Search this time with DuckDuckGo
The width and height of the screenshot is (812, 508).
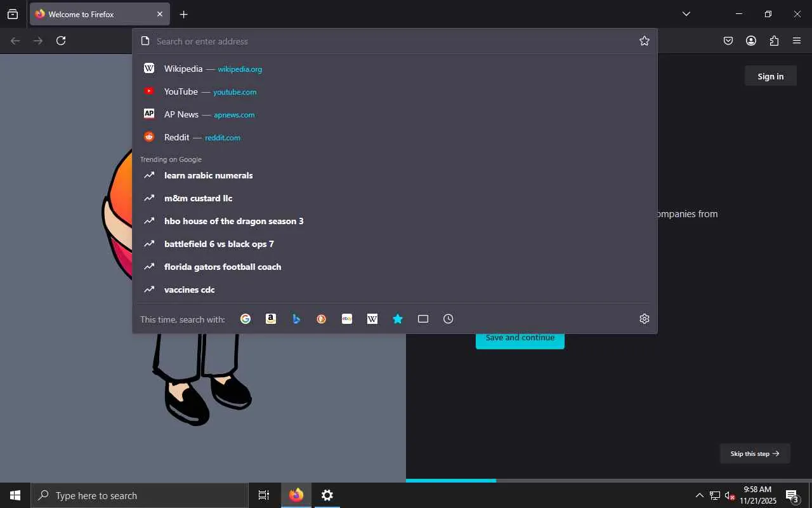(322, 319)
